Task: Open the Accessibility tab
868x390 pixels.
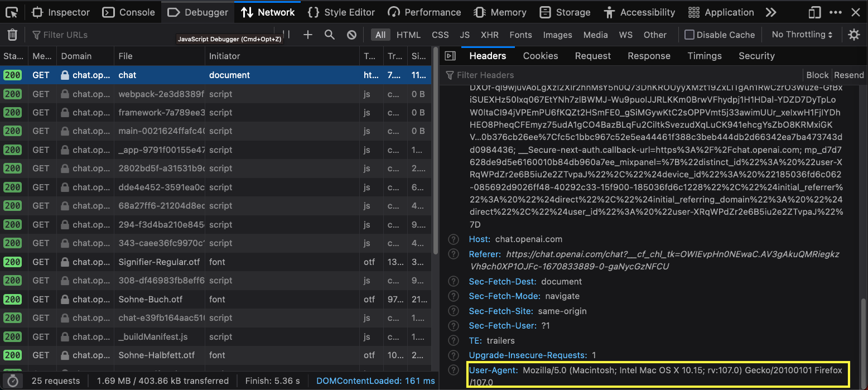Action: 639,12
